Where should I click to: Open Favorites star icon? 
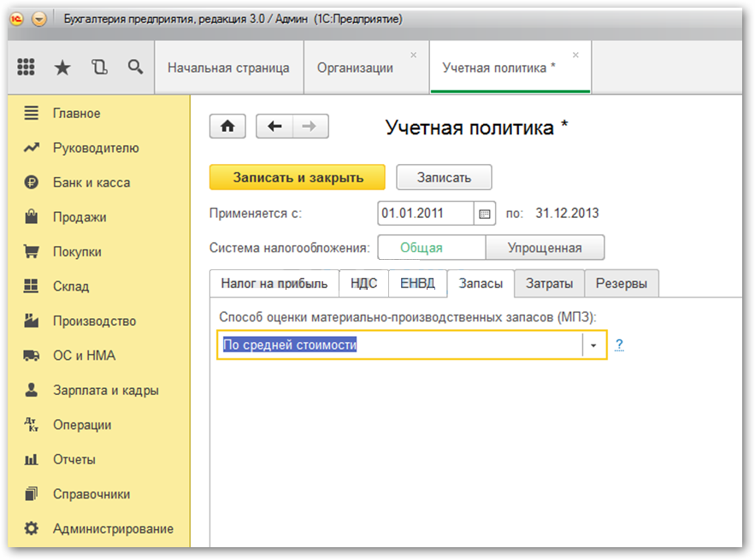pos(62,68)
